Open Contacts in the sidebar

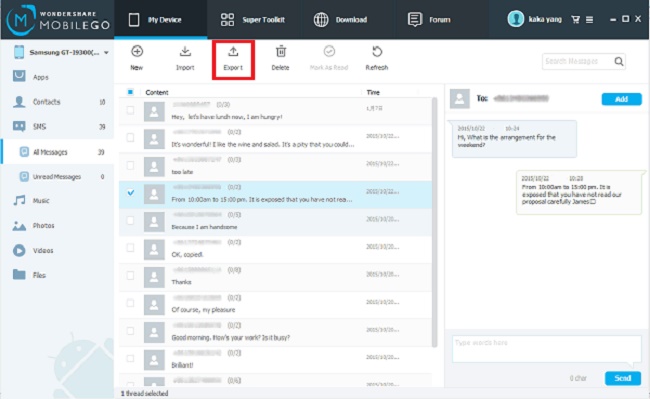(x=57, y=102)
